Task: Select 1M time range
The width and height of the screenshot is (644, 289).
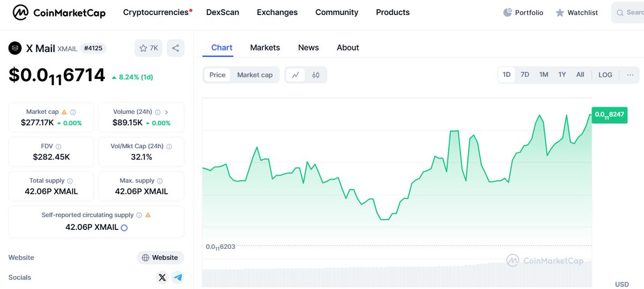Action: click(x=544, y=75)
